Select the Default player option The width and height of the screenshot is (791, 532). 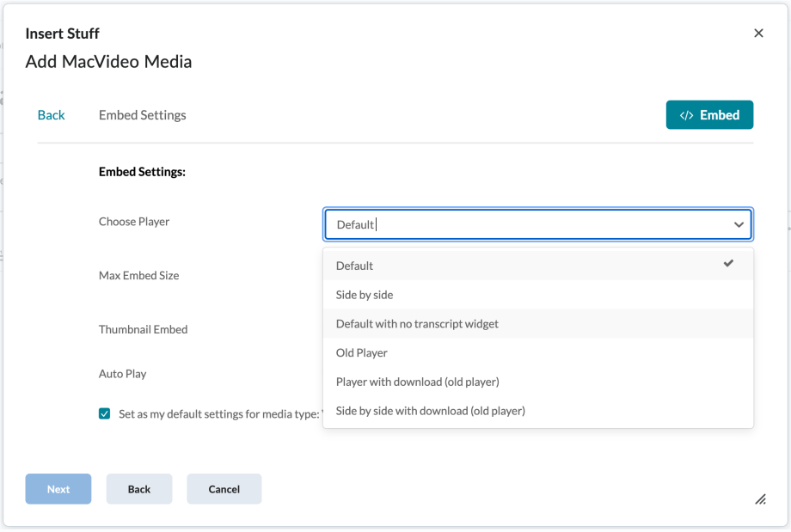tap(538, 266)
